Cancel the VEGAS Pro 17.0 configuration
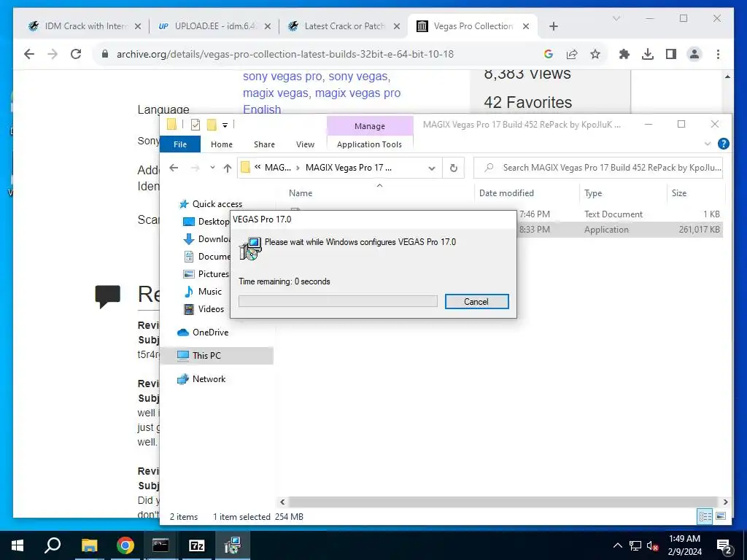This screenshot has width=747, height=560. coord(476,301)
